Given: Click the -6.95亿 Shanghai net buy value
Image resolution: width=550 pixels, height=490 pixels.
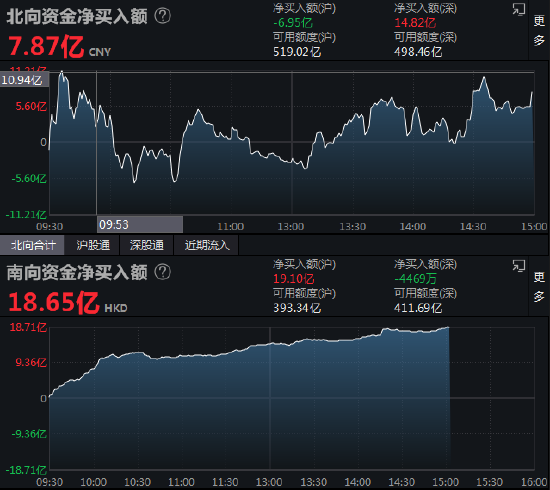Looking at the screenshot, I should (293, 23).
